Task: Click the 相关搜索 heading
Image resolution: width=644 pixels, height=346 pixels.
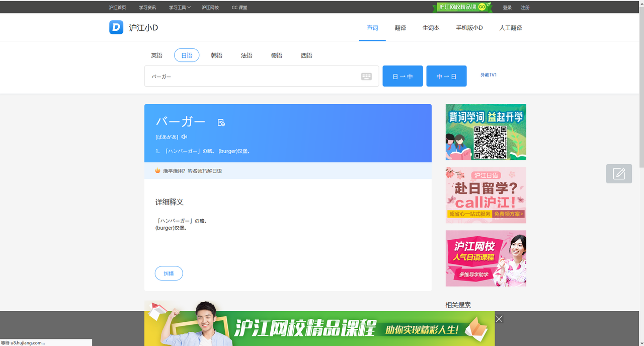Action: (x=458, y=305)
